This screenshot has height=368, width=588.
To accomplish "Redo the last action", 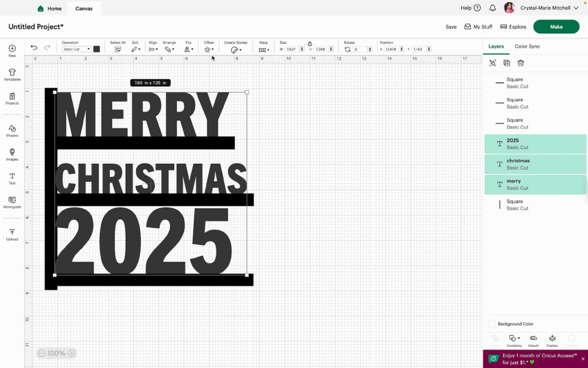I will point(47,47).
